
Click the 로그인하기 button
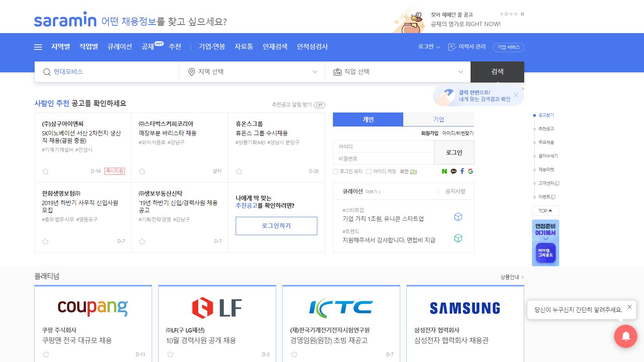pos(276,226)
